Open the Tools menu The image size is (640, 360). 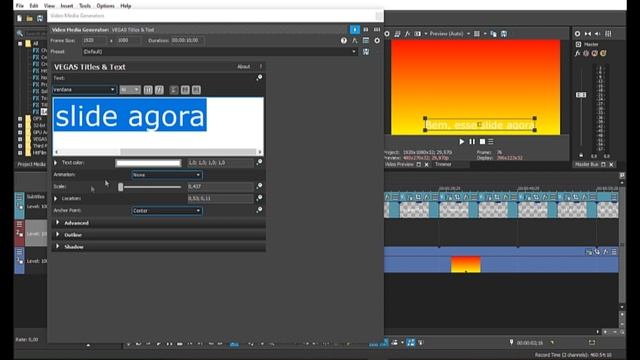(85, 6)
